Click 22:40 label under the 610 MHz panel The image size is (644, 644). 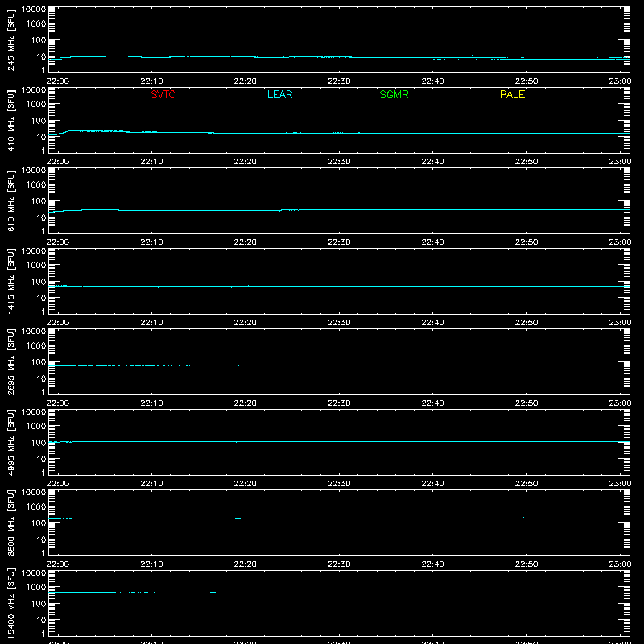(x=432, y=242)
